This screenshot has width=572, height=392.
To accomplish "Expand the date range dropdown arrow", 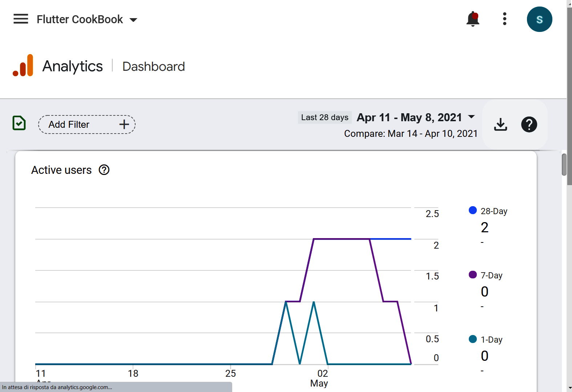I will 471,117.
